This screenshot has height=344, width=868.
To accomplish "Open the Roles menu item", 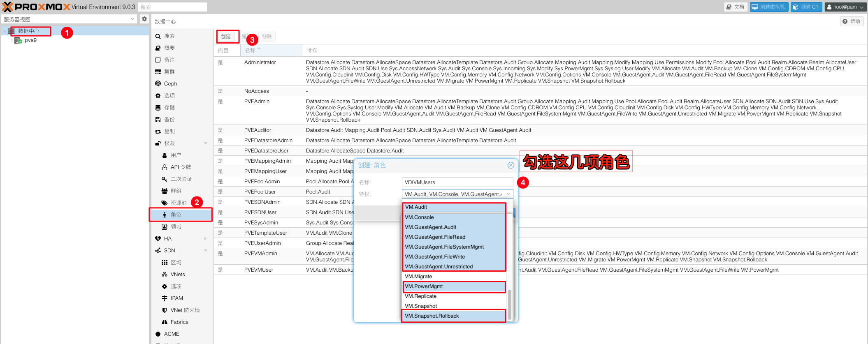I will click(x=176, y=215).
